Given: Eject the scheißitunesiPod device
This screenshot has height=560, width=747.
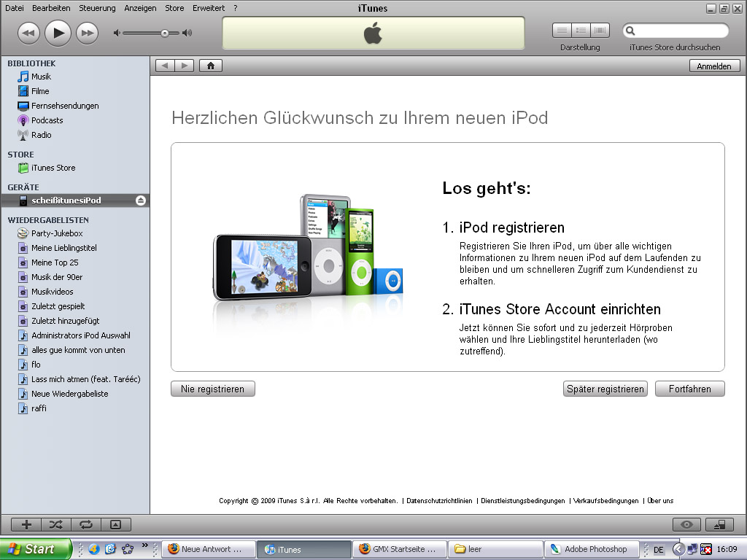Looking at the screenshot, I should (141, 201).
